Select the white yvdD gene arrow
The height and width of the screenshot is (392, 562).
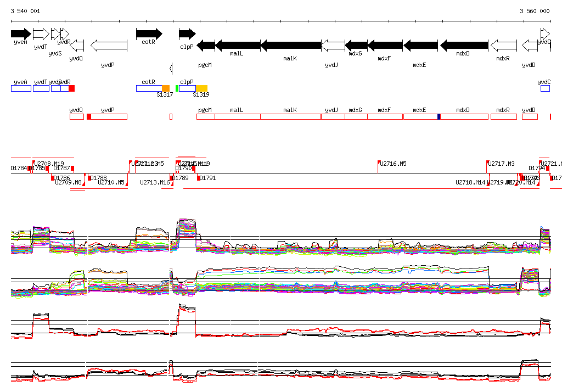click(x=530, y=46)
